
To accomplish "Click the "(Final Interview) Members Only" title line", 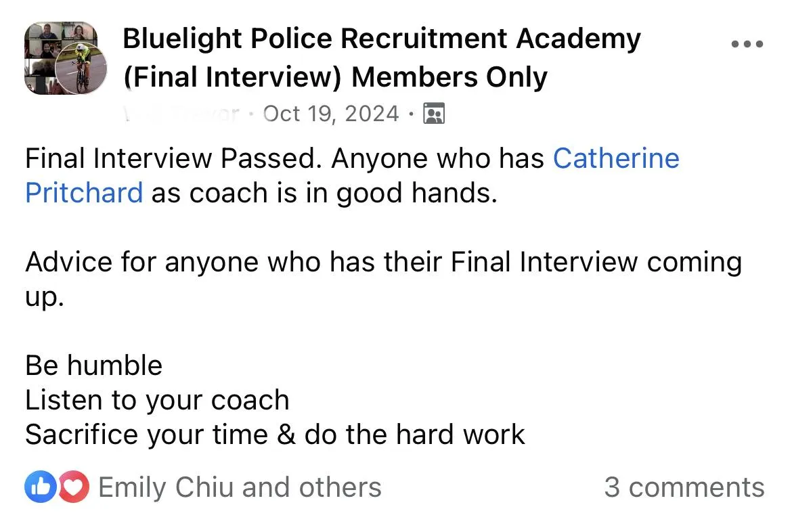I will [335, 77].
